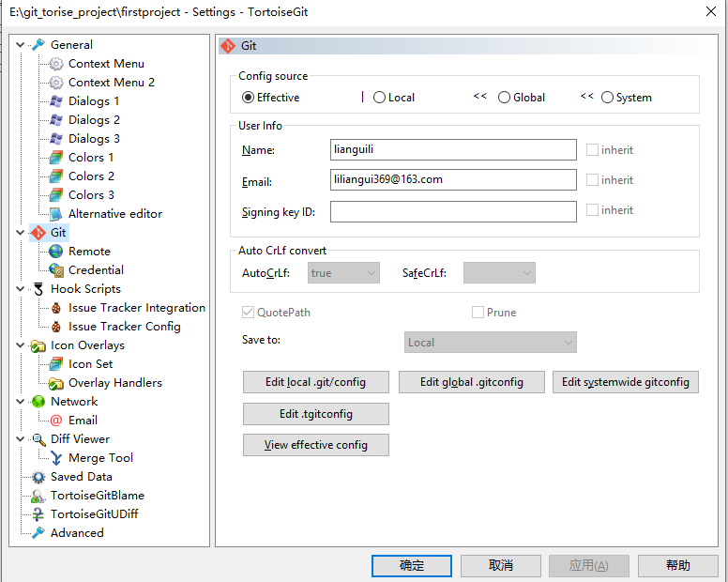Click View effective config button

316,445
